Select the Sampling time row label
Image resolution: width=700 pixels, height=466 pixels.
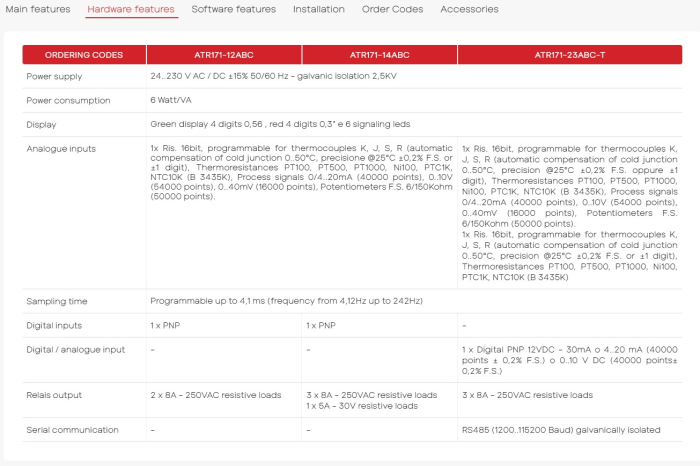(x=57, y=301)
